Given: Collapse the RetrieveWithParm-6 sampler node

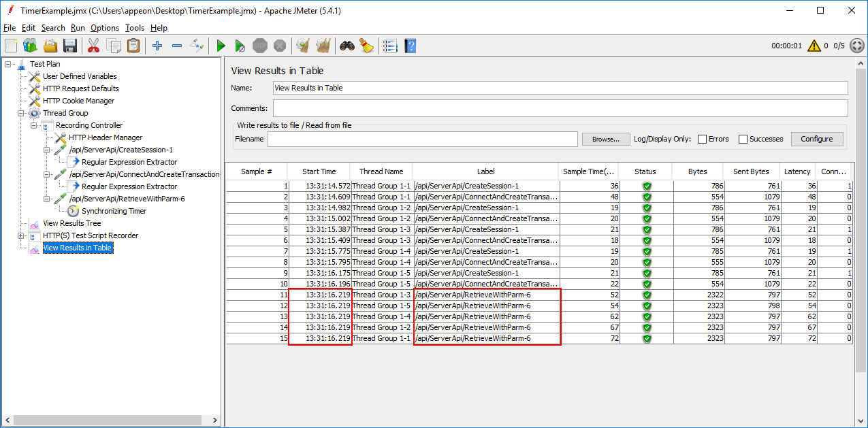Looking at the screenshot, I should [x=47, y=199].
